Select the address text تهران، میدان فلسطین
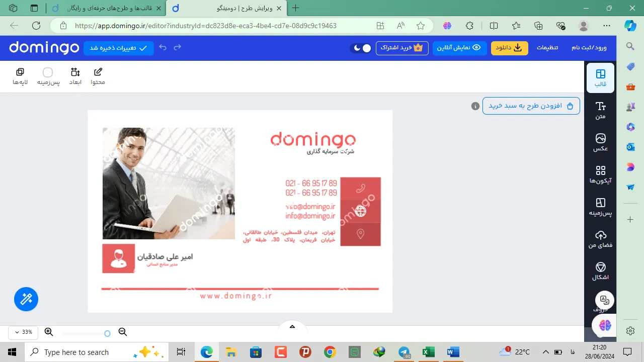 pyautogui.click(x=289, y=236)
